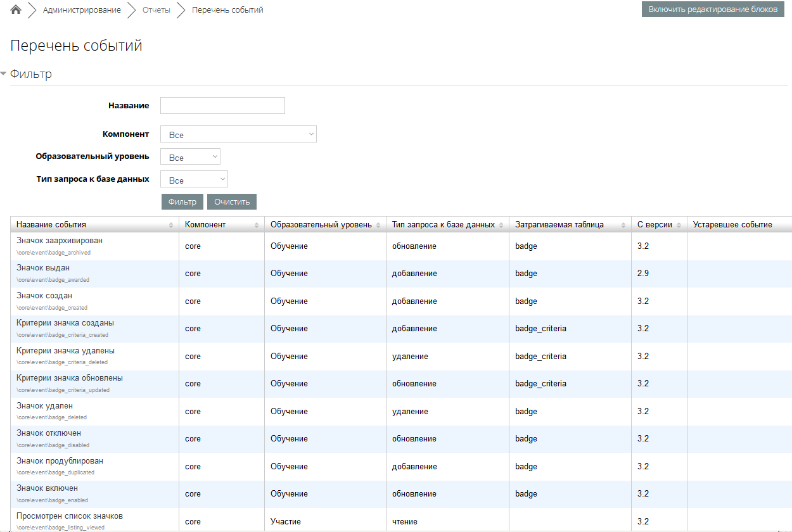Click the home icon in breadcrumb

click(16, 10)
